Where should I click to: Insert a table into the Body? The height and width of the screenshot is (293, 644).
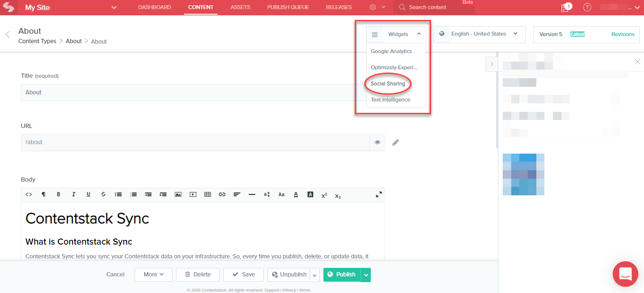[x=207, y=194]
